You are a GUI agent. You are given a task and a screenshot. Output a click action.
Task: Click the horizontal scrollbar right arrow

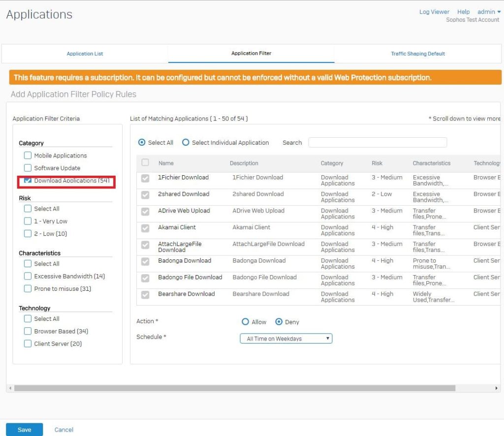coord(497,388)
